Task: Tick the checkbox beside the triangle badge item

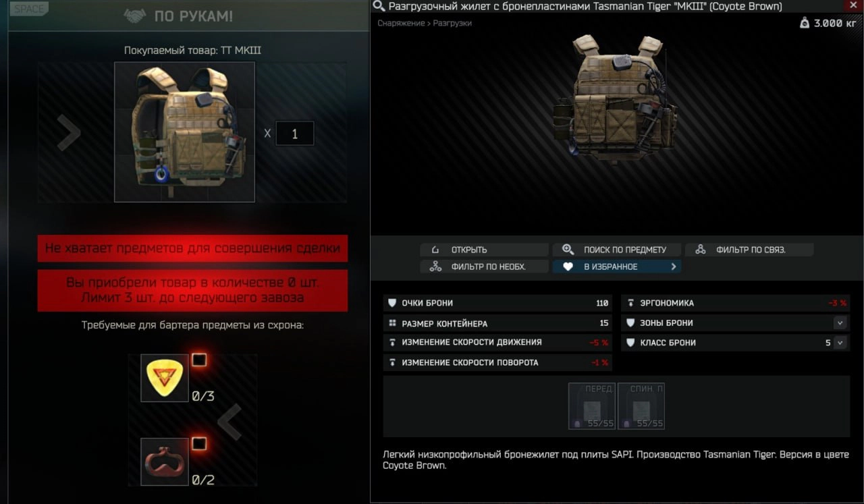Action: click(198, 360)
